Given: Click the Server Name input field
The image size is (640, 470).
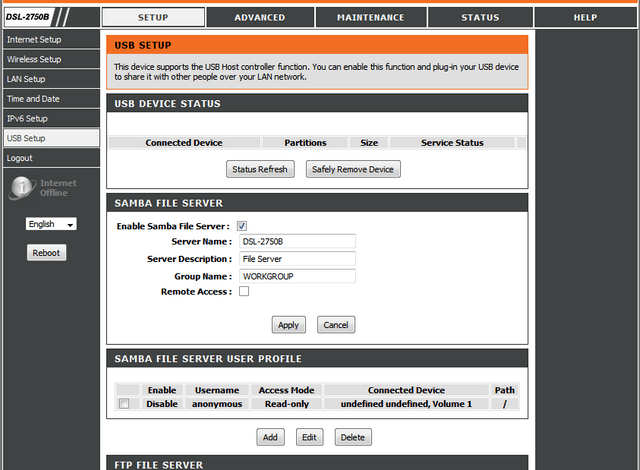Looking at the screenshot, I should tap(297, 241).
